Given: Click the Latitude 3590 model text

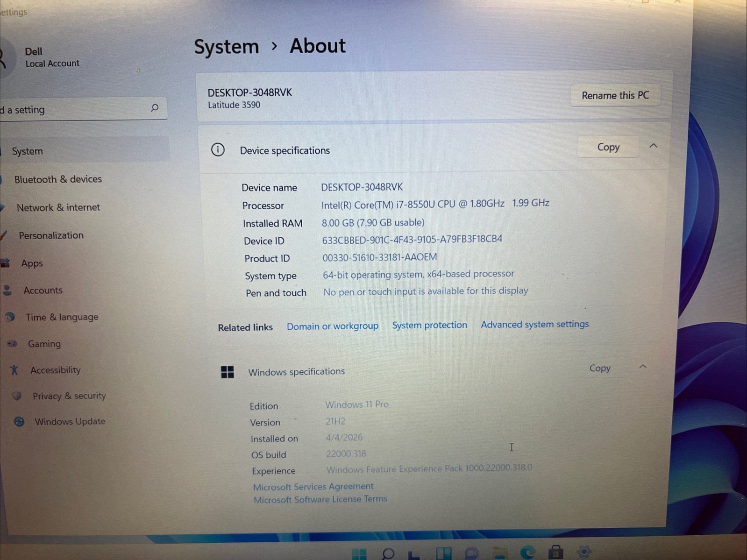Looking at the screenshot, I should point(234,105).
